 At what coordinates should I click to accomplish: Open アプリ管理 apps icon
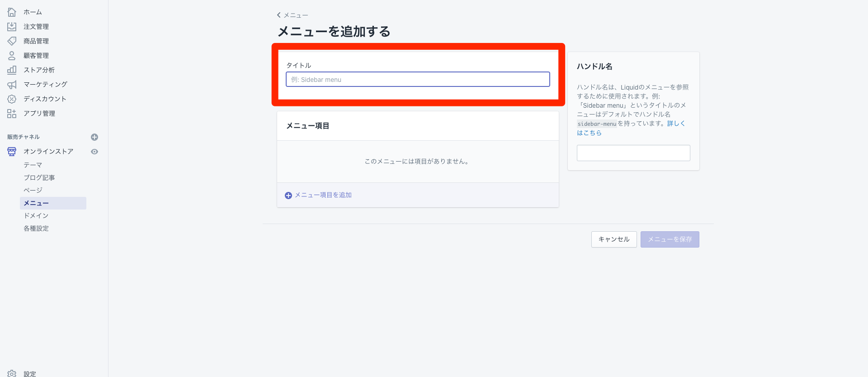12,114
